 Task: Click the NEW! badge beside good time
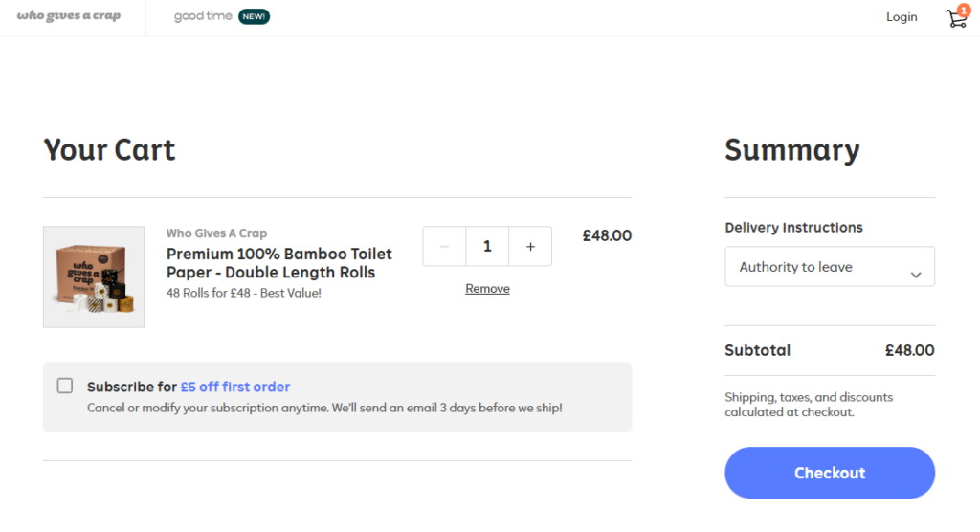pyautogui.click(x=254, y=16)
